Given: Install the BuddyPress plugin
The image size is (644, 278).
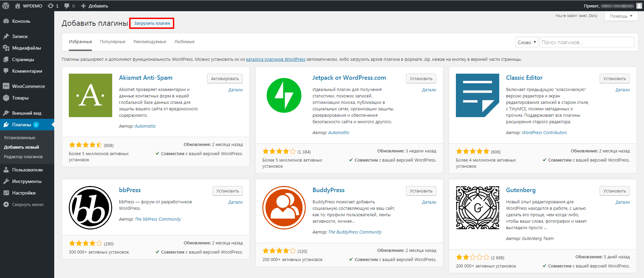Looking at the screenshot, I should (421, 191).
